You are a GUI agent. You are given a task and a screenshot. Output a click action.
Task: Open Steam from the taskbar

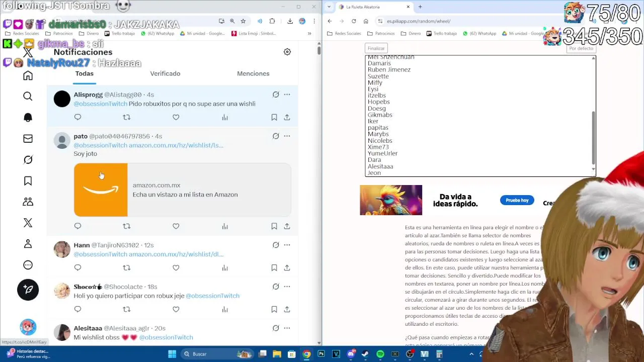[365, 354]
